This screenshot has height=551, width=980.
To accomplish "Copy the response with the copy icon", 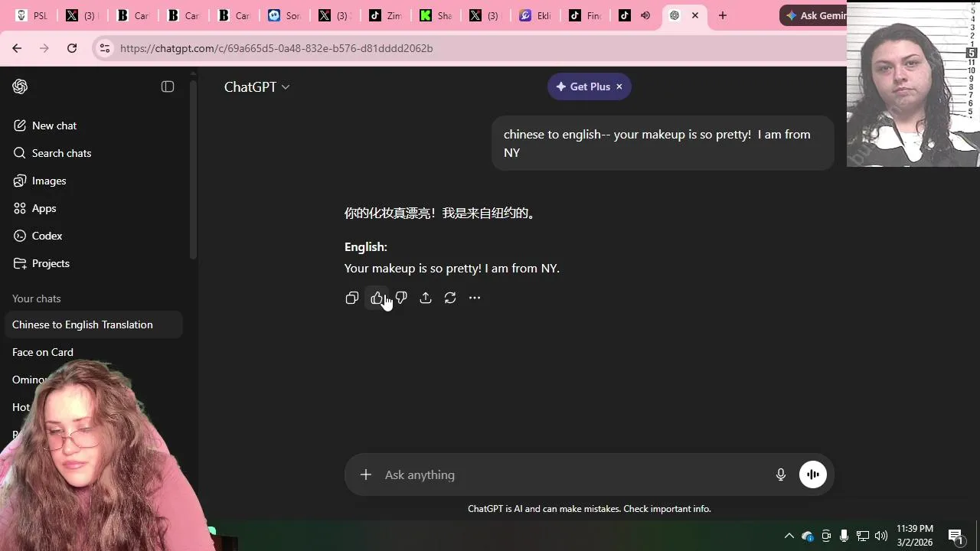I will (x=352, y=298).
